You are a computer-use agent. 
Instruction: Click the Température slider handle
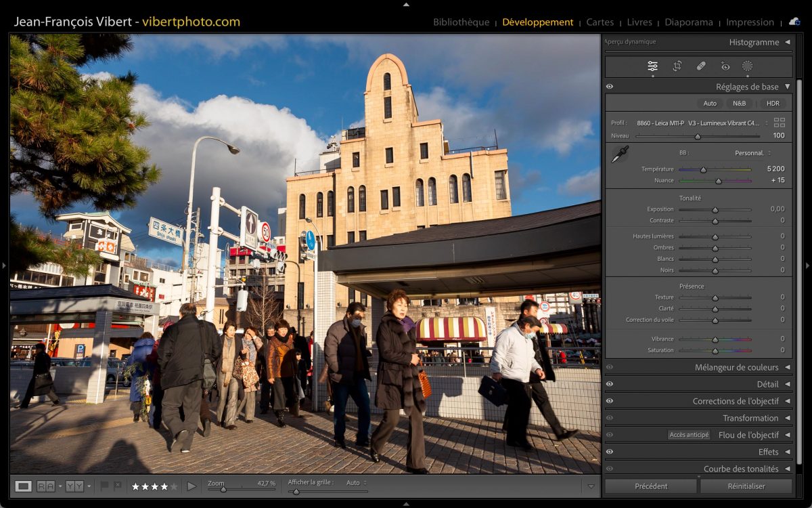pos(703,169)
